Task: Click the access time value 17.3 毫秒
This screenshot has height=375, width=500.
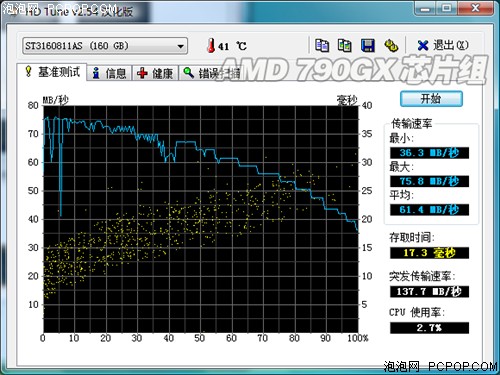Action: point(429,253)
